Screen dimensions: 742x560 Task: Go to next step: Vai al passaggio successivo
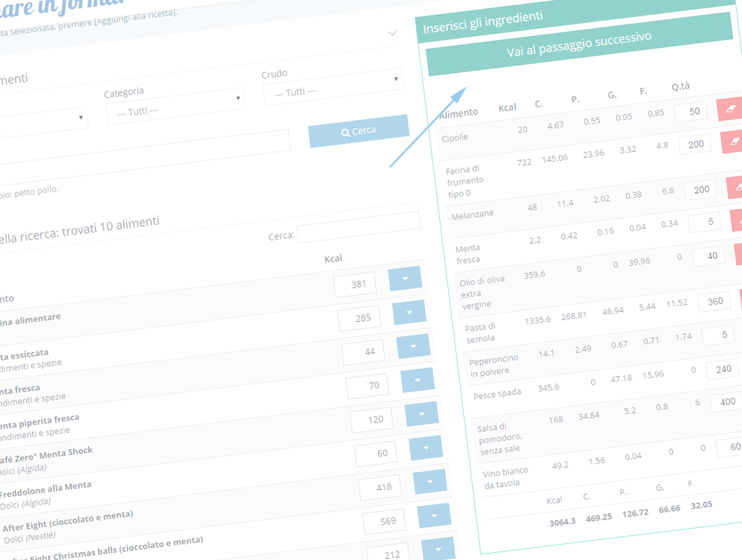click(x=579, y=44)
